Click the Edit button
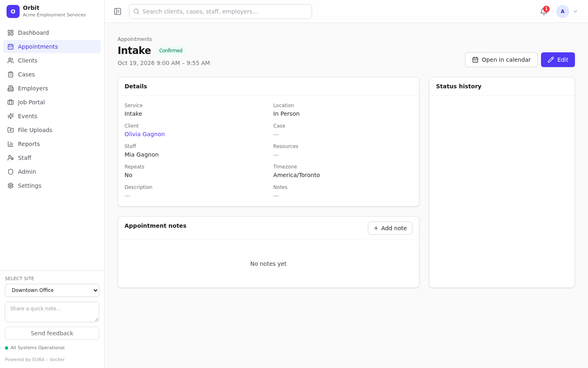 pyautogui.click(x=558, y=60)
